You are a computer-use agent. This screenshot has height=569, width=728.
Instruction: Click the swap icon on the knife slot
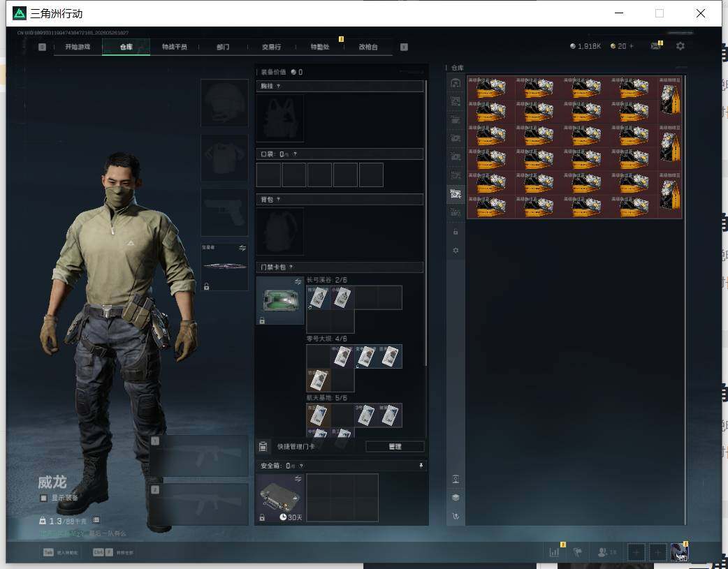coord(242,248)
